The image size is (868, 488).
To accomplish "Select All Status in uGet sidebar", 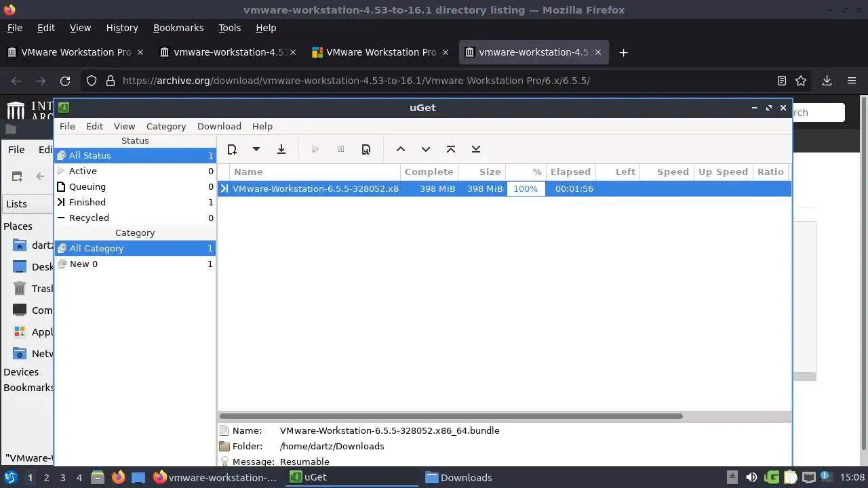I will click(135, 155).
